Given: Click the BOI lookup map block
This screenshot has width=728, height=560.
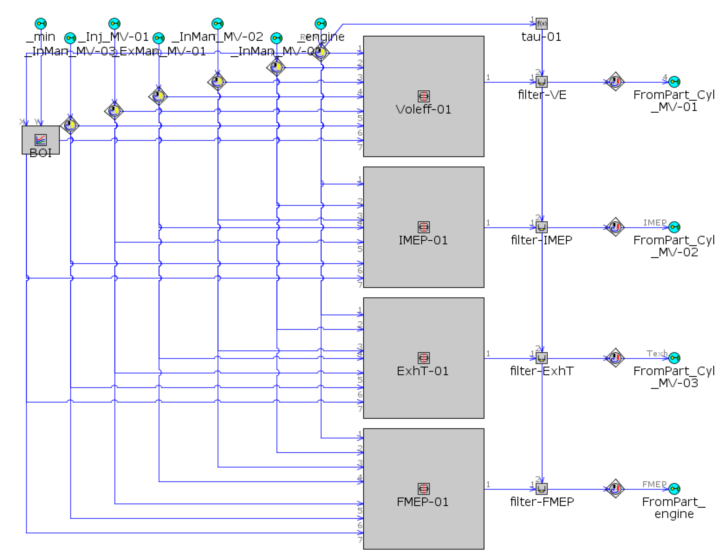Looking at the screenshot, I should [41, 140].
